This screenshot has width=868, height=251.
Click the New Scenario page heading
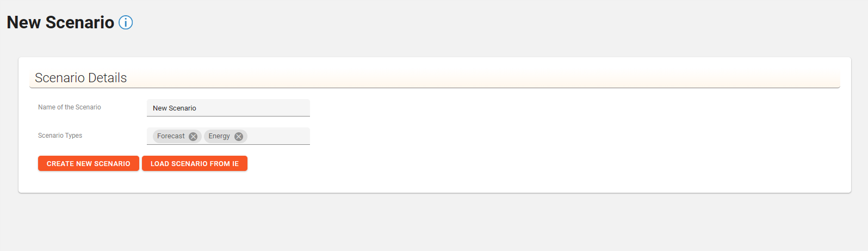(x=60, y=22)
